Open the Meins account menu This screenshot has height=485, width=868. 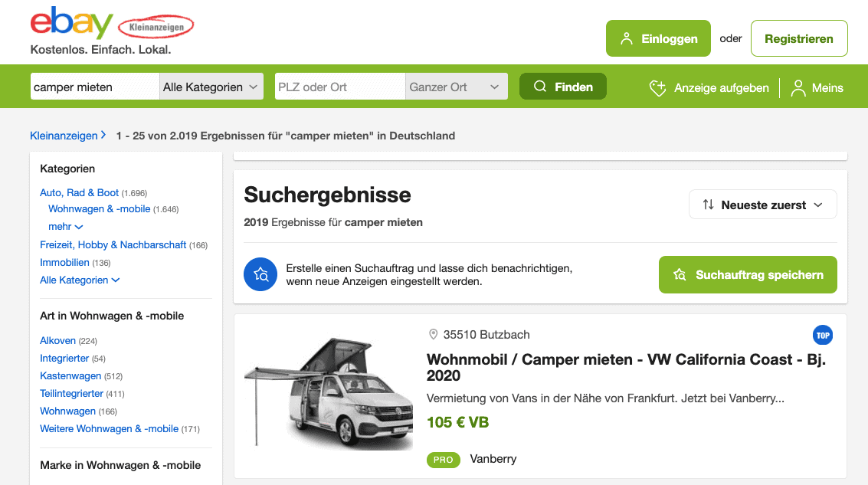[817, 88]
